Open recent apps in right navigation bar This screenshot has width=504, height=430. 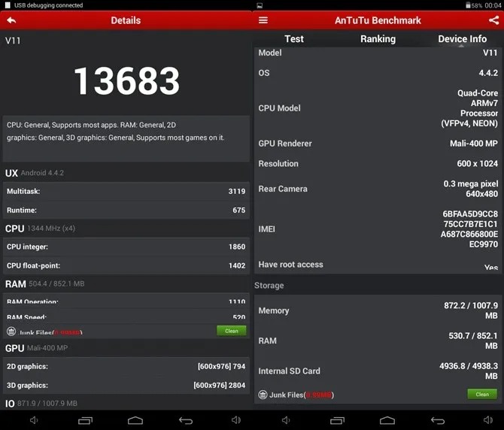(x=337, y=420)
